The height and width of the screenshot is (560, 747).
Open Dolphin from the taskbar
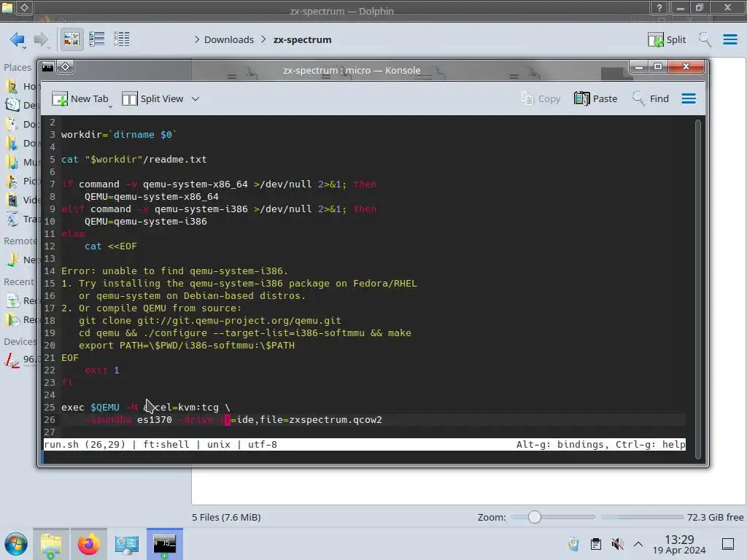click(x=51, y=544)
